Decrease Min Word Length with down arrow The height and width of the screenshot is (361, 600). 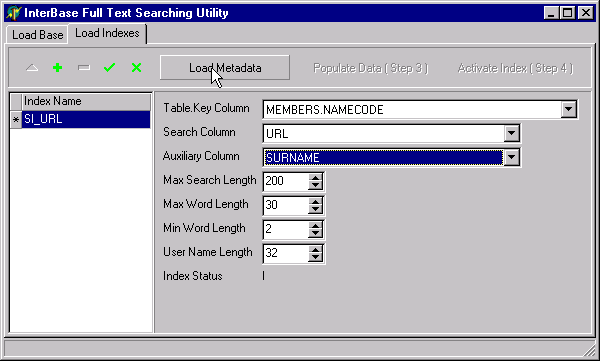tap(315, 233)
